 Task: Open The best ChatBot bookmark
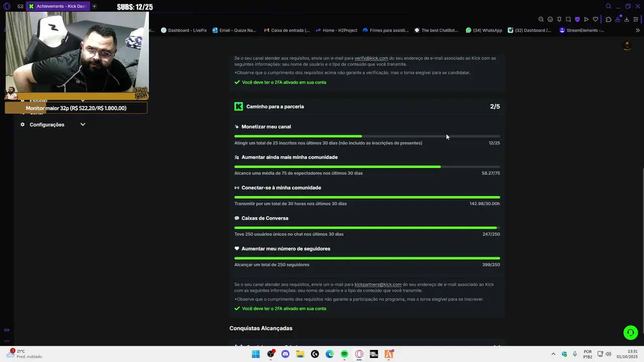[436, 30]
